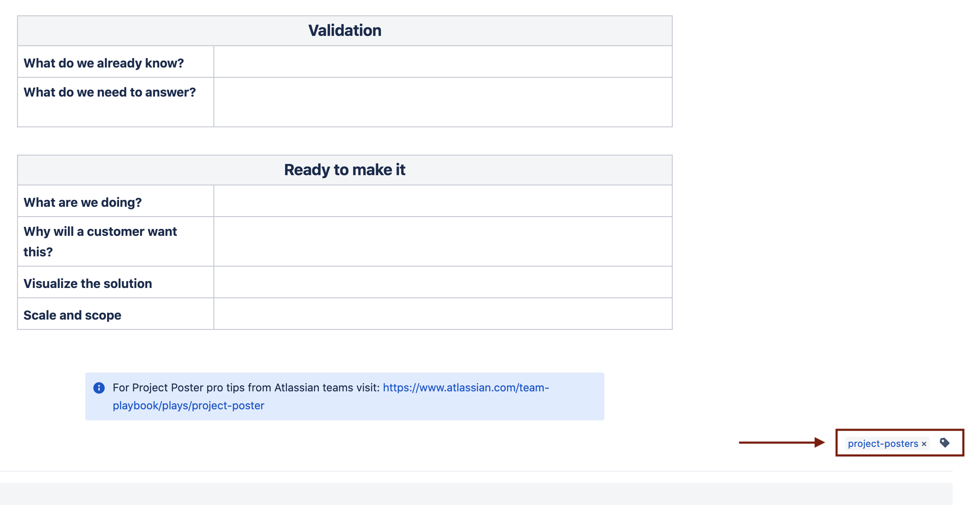980x505 pixels.
Task: Click the empty cell beside 'What do we need to answer?'
Action: pos(442,102)
